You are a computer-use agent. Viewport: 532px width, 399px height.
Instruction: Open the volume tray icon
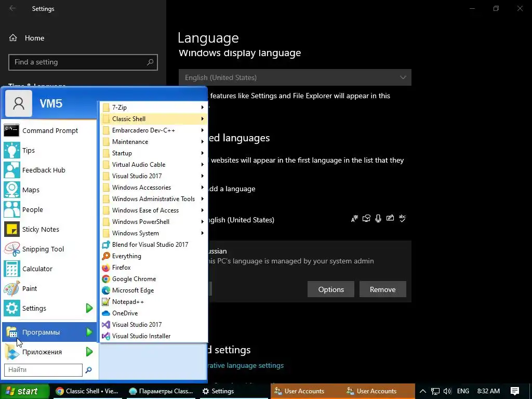[447, 391]
